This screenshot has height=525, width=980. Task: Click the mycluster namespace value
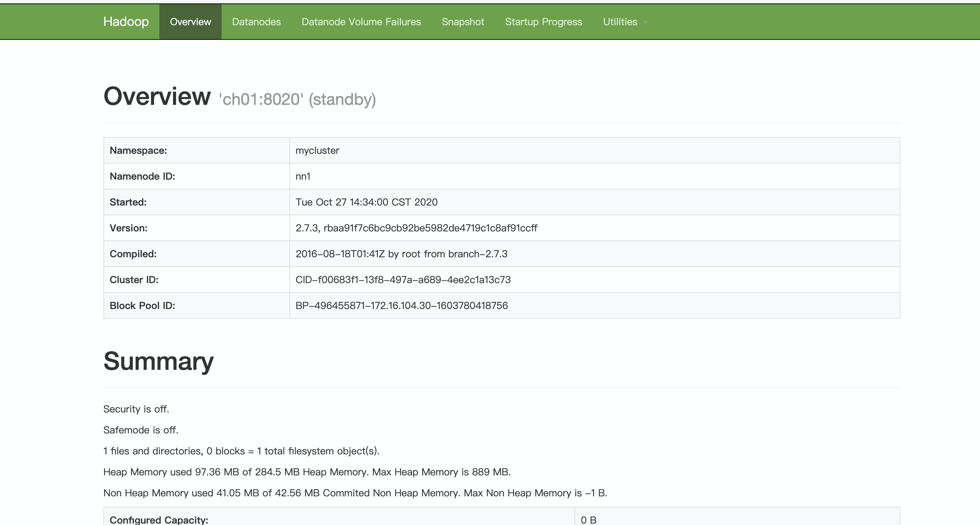tap(317, 150)
